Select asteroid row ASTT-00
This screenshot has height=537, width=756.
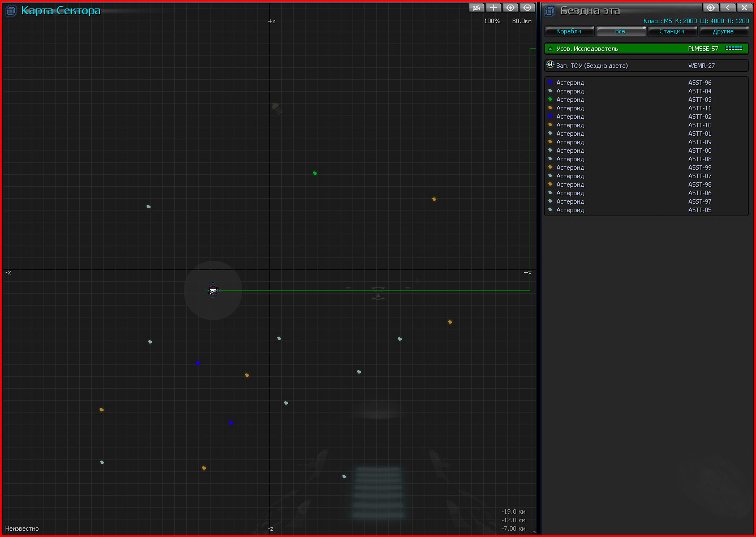pyautogui.click(x=646, y=151)
